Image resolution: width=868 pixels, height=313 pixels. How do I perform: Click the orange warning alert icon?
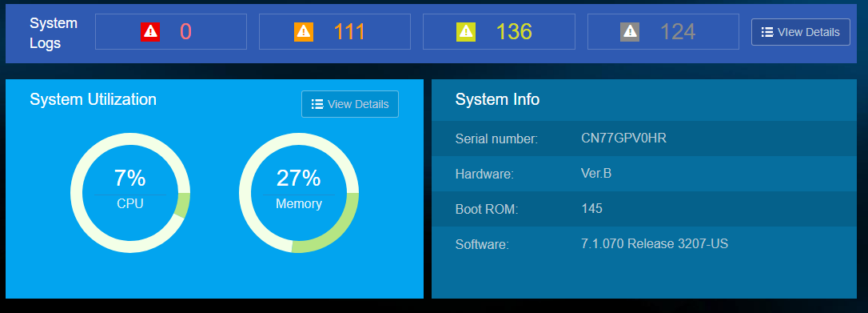click(x=304, y=32)
